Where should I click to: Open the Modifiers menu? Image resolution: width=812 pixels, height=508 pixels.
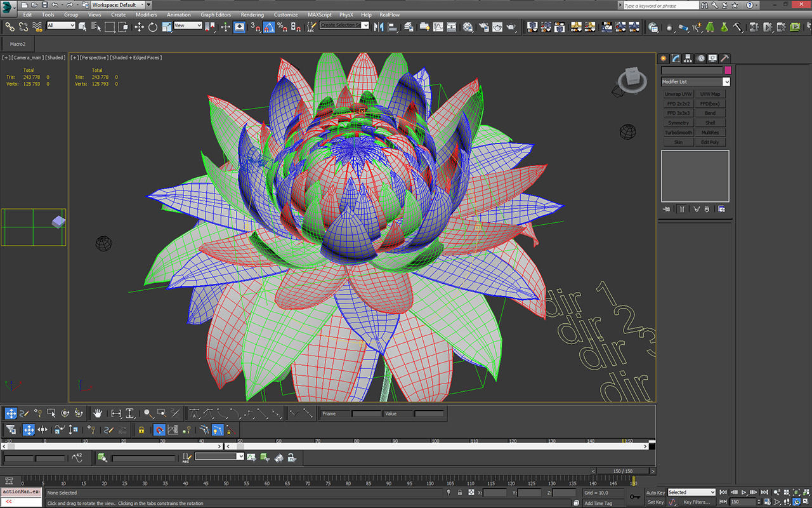pyautogui.click(x=146, y=15)
